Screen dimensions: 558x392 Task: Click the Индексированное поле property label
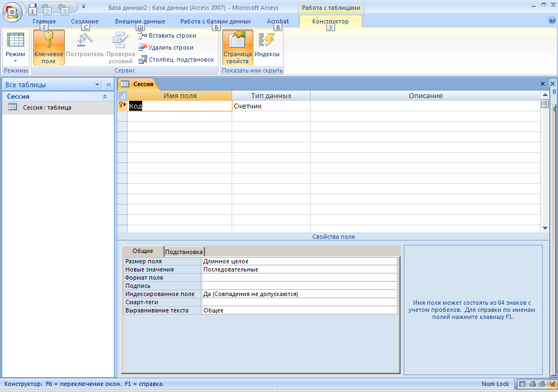(162, 294)
